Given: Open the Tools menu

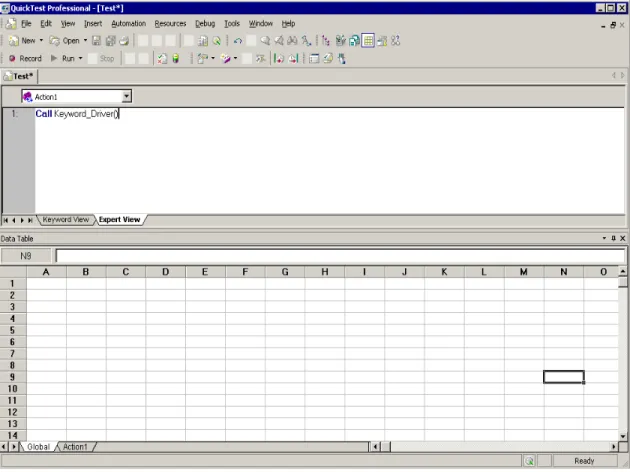Looking at the screenshot, I should [232, 24].
